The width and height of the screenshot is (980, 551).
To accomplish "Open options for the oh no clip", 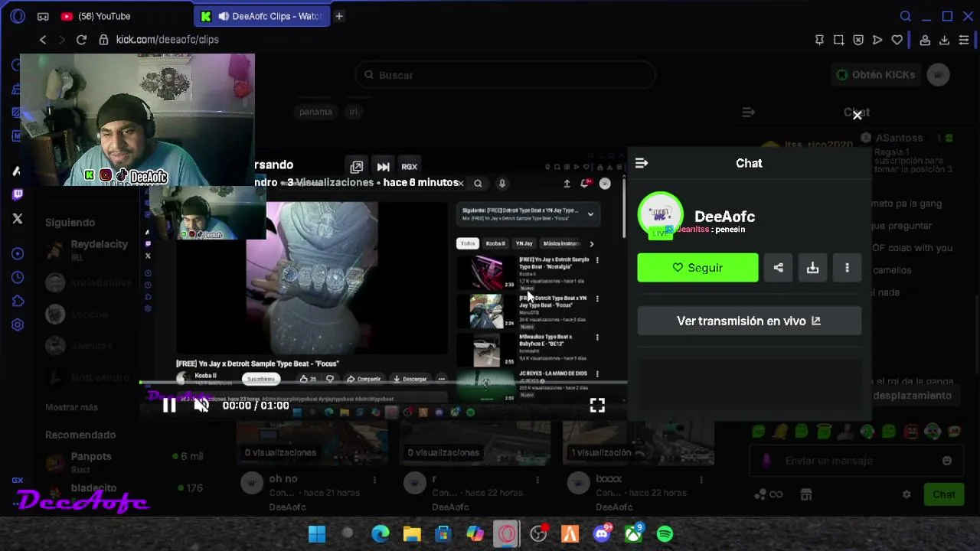I will (374, 480).
